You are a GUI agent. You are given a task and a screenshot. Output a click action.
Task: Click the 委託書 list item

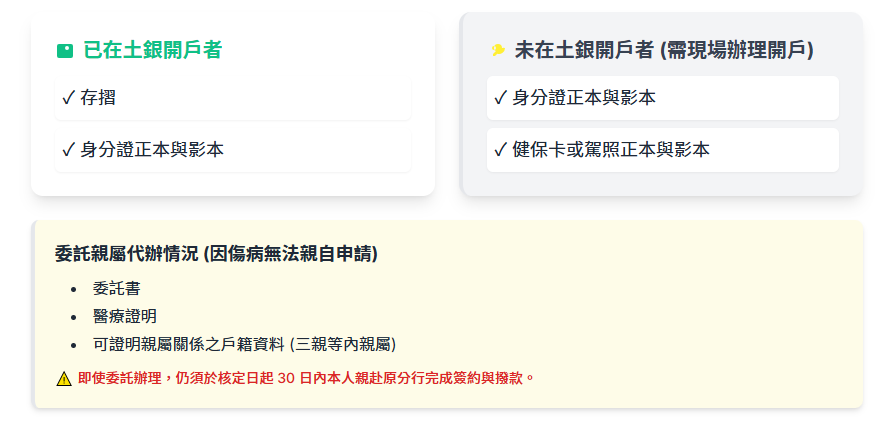pyautogui.click(x=116, y=289)
